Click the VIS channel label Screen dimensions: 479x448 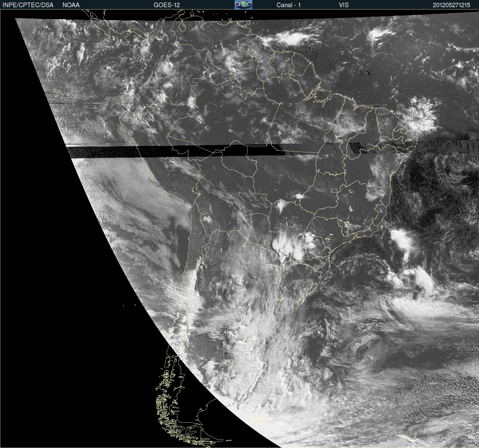pyautogui.click(x=344, y=5)
